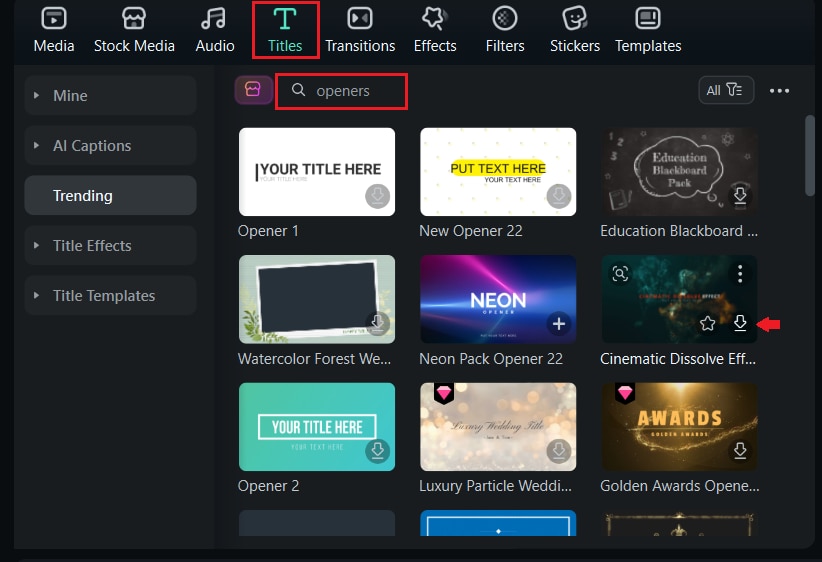Viewport: 822px width, 562px height.
Task: Download the Cinematic Dissolve effect title
Action: 740,323
